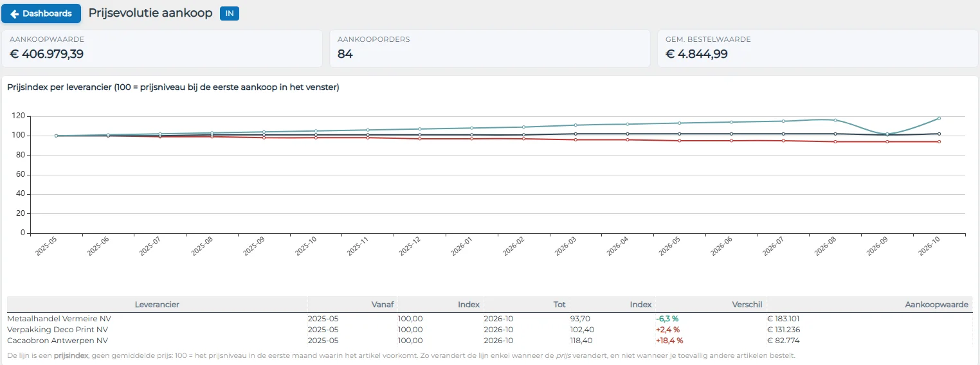The image size is (980, 365).
Task: Sort table by Aankoopwaarde column header
Action: [869, 305]
